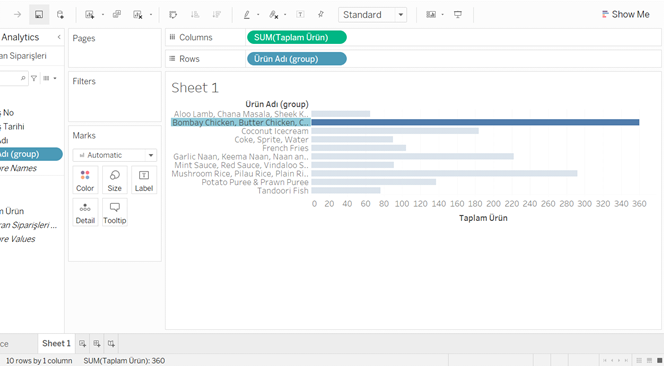
Task: Select the Ürün measure field
Action: click(12, 211)
